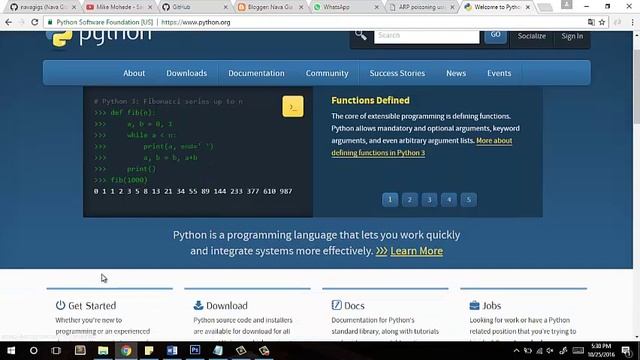Open the Downloads menu

coord(187,73)
